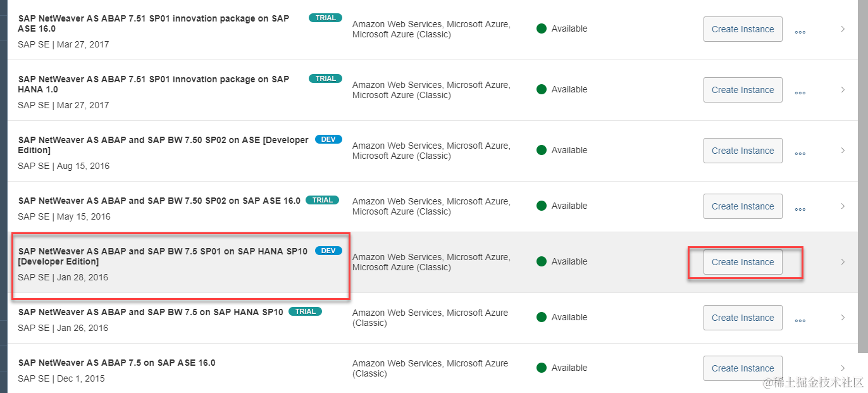Select the text 'SAP SE | Mar 27, 2017' under the SAP ASE 16.0 package
This screenshot has width=868, height=393.
coord(63,44)
